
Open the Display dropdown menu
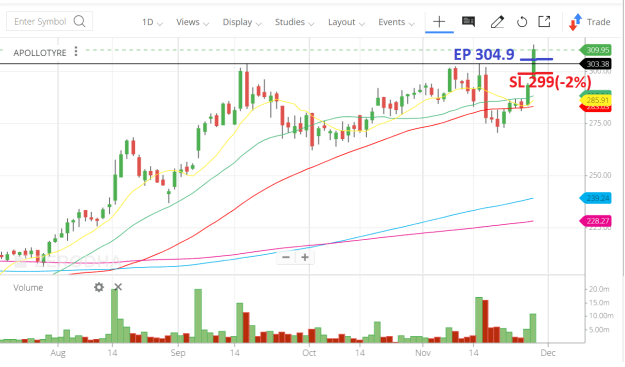pyautogui.click(x=242, y=22)
